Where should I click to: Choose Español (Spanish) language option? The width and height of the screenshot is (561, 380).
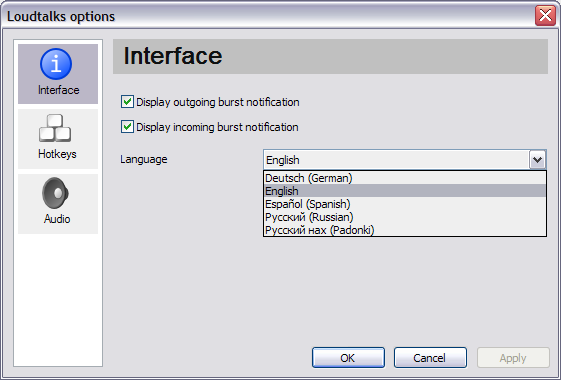pyautogui.click(x=405, y=204)
